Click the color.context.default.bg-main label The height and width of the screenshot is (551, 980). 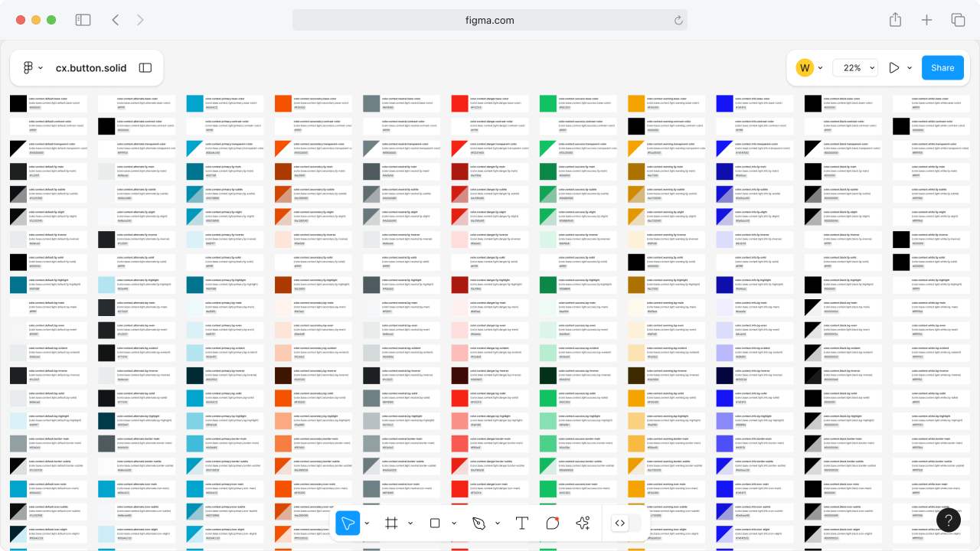(47, 302)
